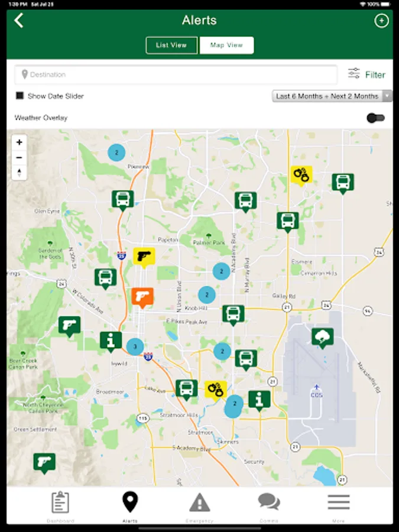This screenshot has width=399, height=532.
Task: Open yellow gun alert near Papeton
Action: pyautogui.click(x=144, y=258)
